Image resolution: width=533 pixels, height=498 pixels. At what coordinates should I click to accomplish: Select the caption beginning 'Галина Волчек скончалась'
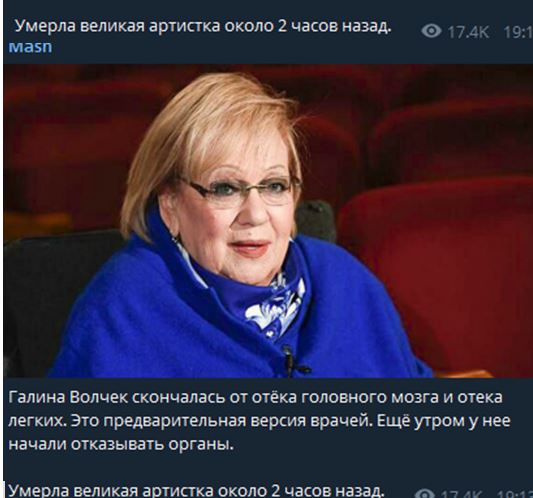point(259,421)
